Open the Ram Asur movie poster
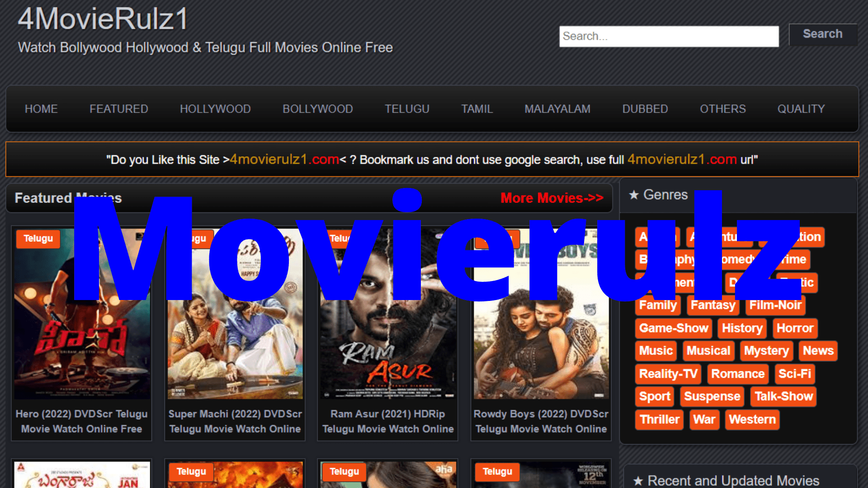 pos(388,314)
